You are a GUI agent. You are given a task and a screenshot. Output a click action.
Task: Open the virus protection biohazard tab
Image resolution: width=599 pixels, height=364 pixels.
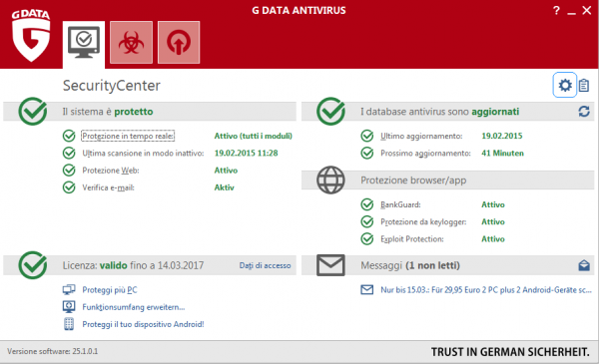coord(131,42)
